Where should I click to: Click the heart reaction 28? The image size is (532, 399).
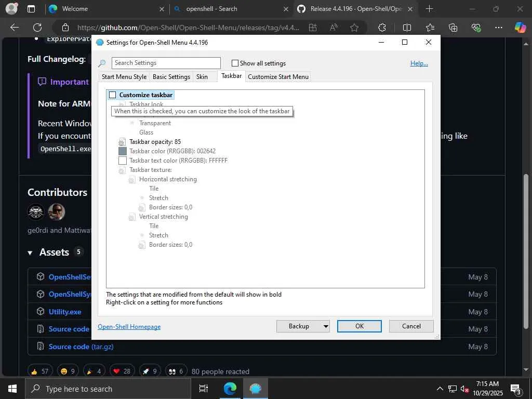point(122,371)
